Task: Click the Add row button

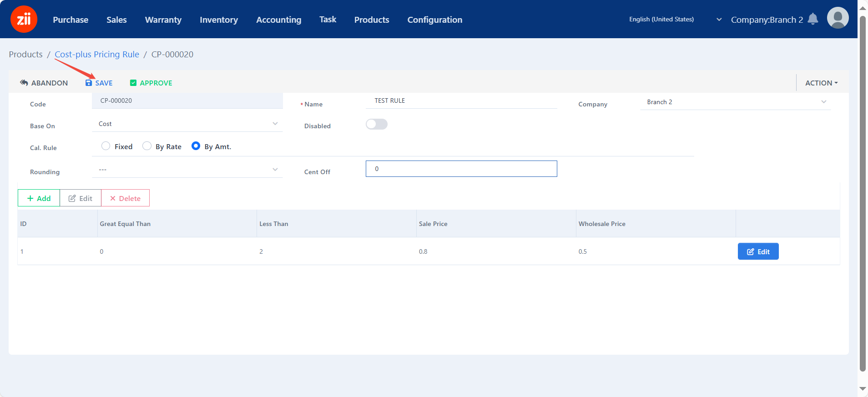Action: click(x=39, y=198)
